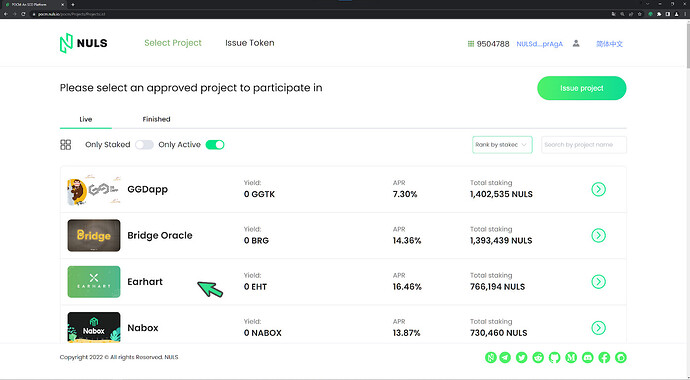Open the user account profile icon
The height and width of the screenshot is (380, 690).
(576, 44)
